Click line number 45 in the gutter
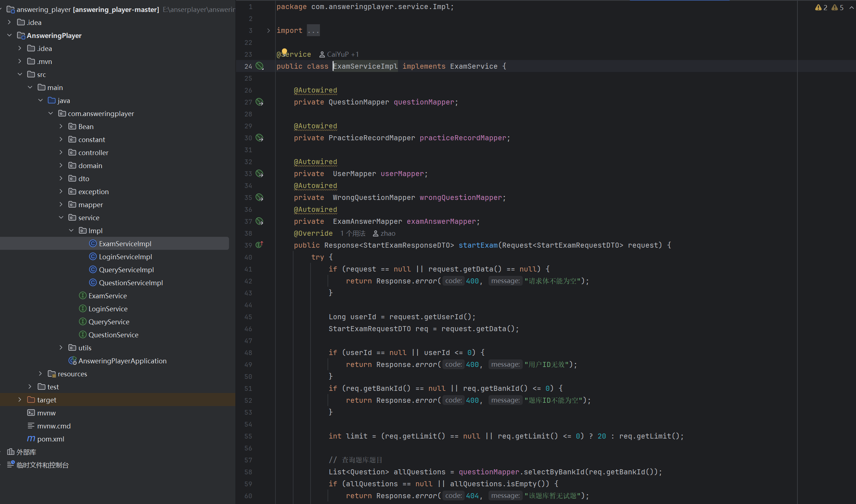The image size is (856, 504). [x=248, y=317]
